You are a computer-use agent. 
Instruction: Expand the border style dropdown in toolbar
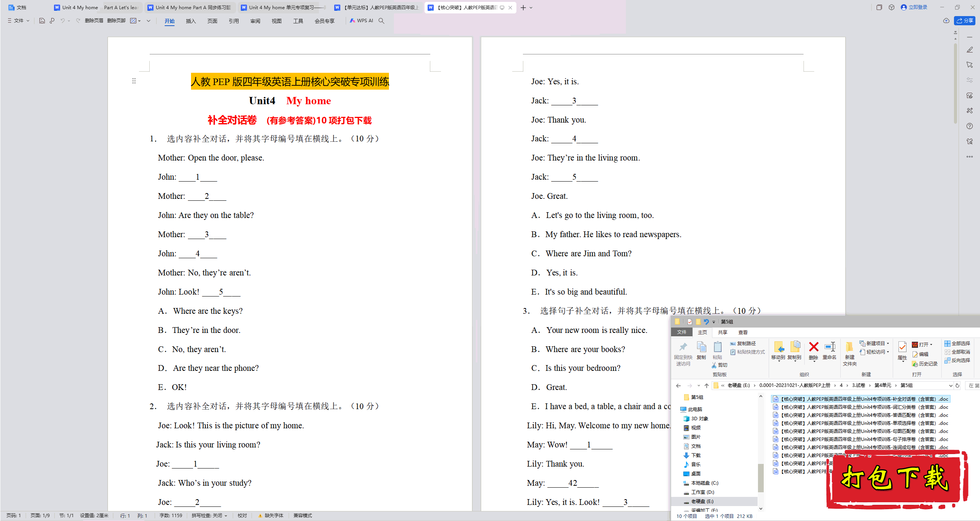pos(139,21)
